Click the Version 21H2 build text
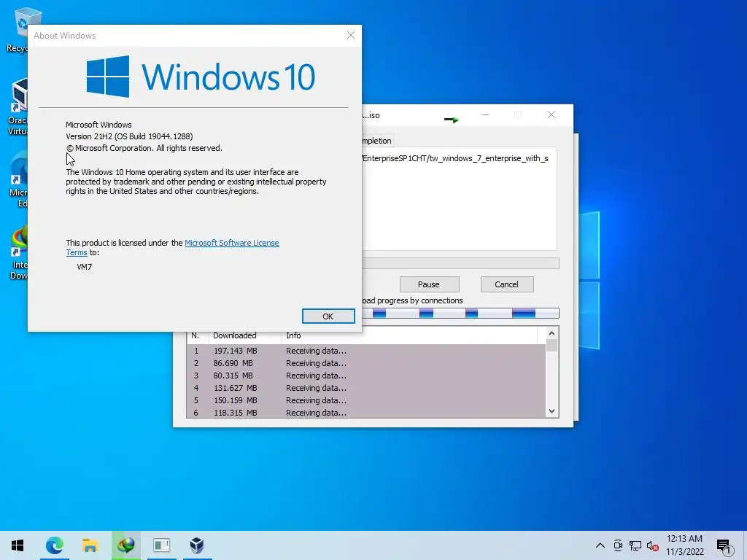Screen dimensions: 747x560 [129, 136]
